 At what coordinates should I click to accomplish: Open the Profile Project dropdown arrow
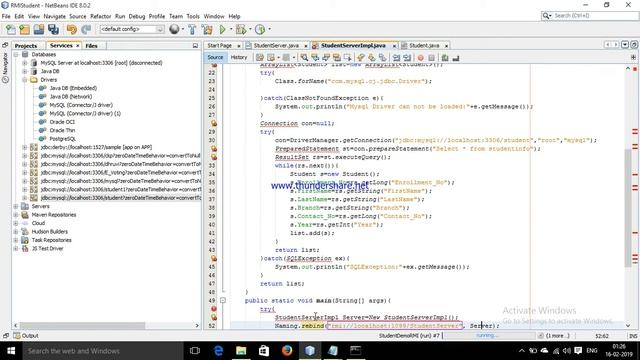pyautogui.click(x=269, y=29)
